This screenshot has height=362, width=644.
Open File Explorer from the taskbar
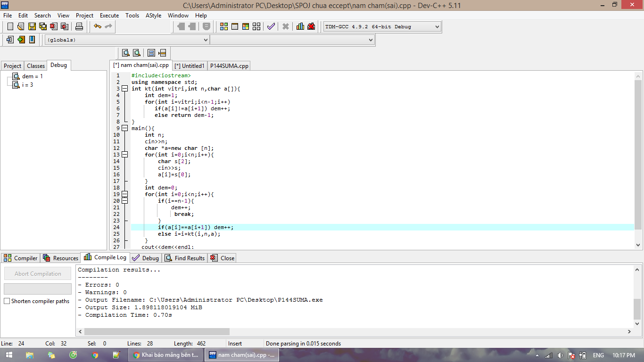(30, 355)
